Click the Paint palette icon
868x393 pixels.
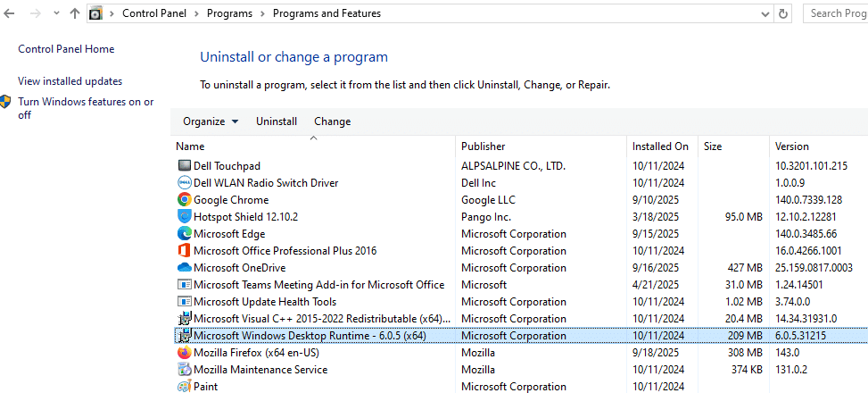pyautogui.click(x=185, y=387)
